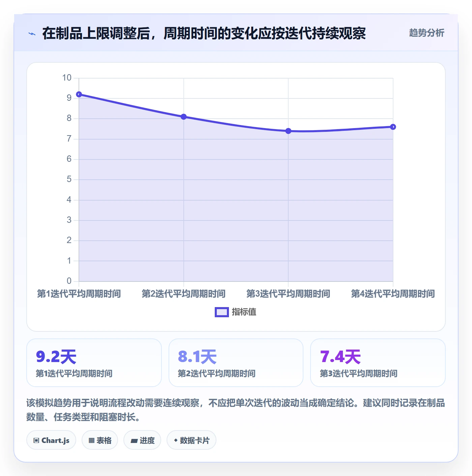The width and height of the screenshot is (472, 476).
Task: Click x-axis label 第2迭代平均周期时间
Action: pos(184,294)
